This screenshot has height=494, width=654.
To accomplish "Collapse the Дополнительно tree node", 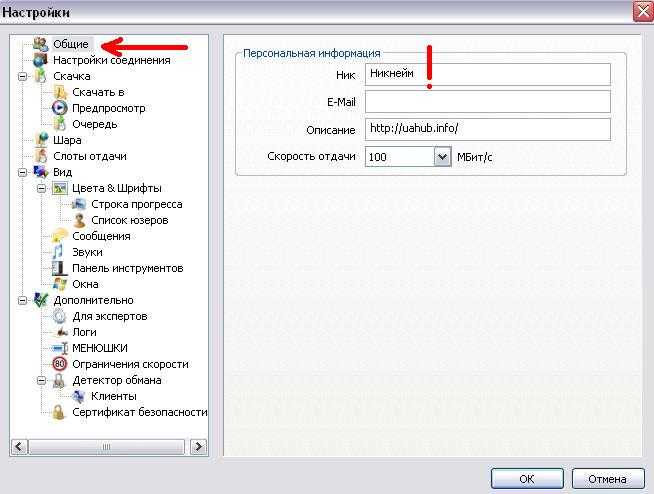I will tap(23, 300).
